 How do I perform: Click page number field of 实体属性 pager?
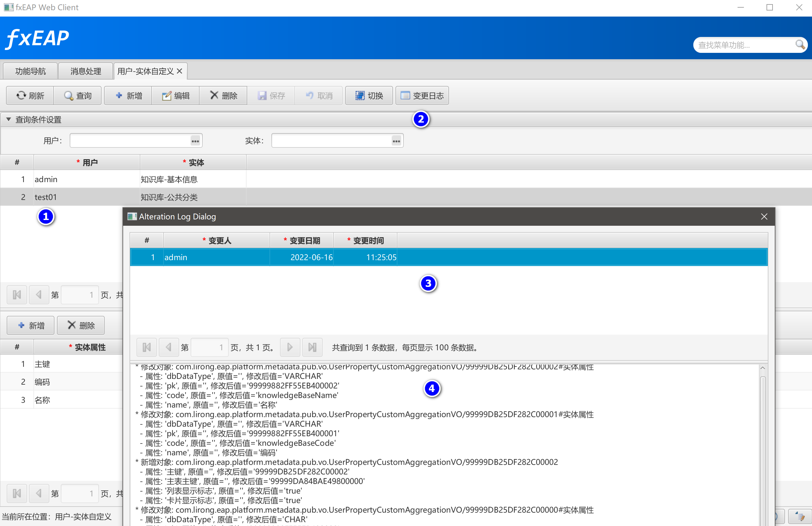[x=80, y=493]
